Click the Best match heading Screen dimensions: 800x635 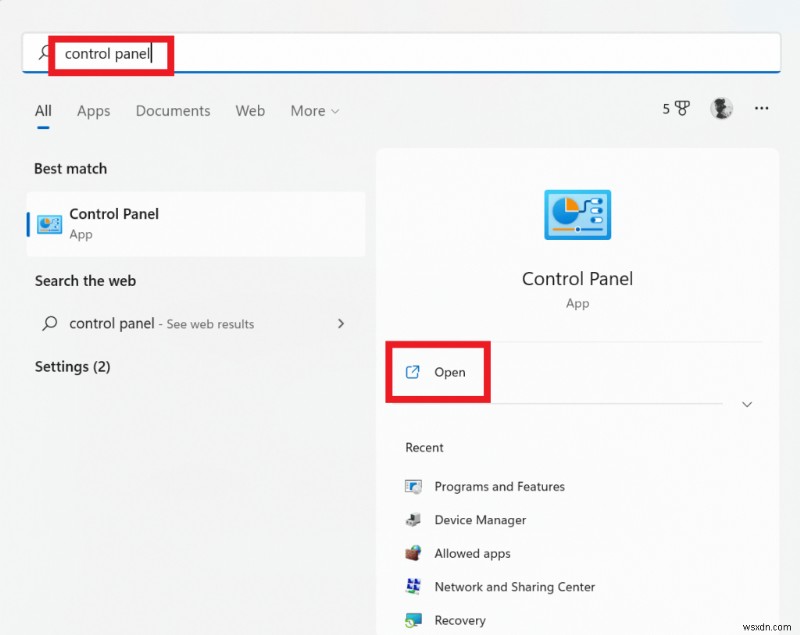click(x=70, y=168)
